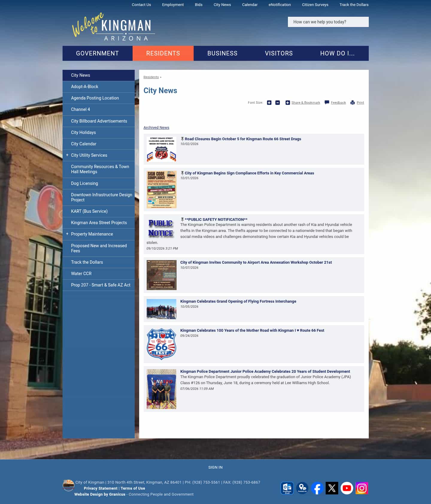431x504 pixels.
Task: Open the Contact Us footer icon
Action: [x=302, y=488]
